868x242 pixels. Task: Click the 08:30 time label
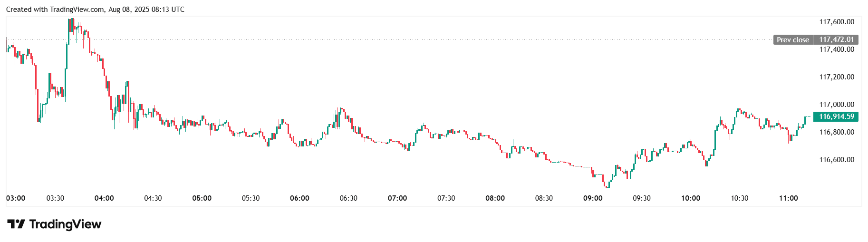tap(544, 198)
